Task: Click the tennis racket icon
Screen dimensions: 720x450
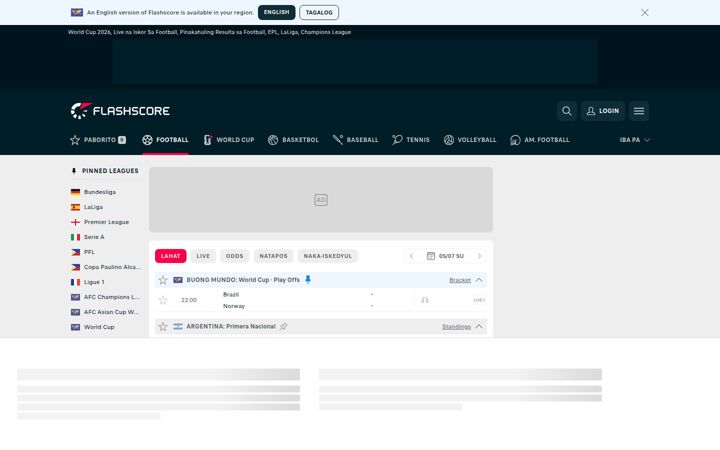Action: (x=397, y=140)
